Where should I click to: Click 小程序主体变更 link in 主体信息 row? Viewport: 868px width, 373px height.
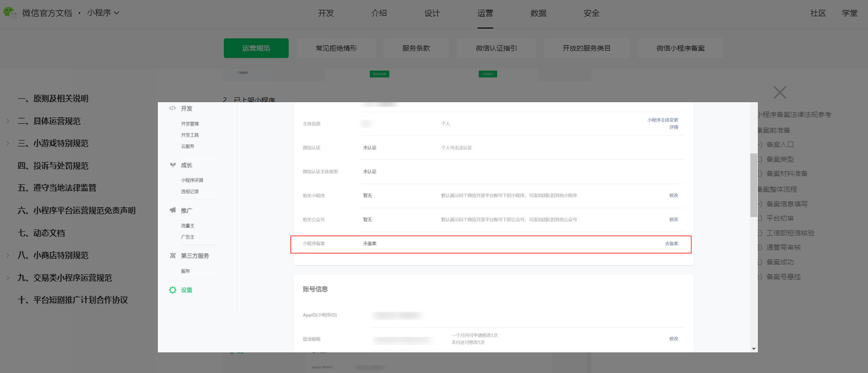point(662,120)
